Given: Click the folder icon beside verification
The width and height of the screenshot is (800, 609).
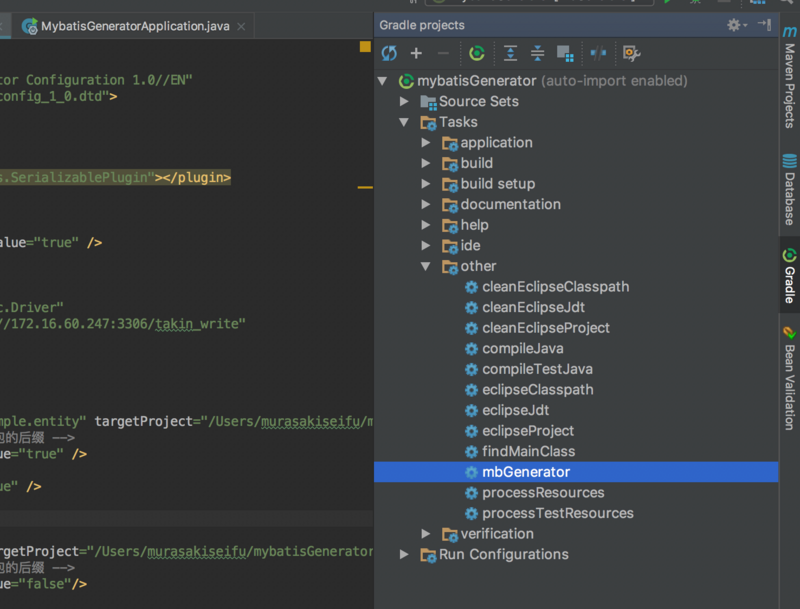Looking at the screenshot, I should tap(449, 535).
